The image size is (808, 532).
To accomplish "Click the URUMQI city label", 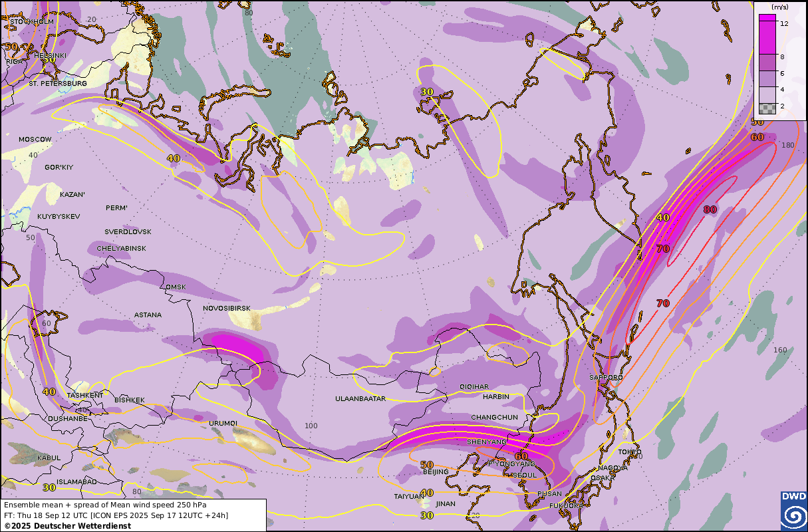I will pos(223,423).
